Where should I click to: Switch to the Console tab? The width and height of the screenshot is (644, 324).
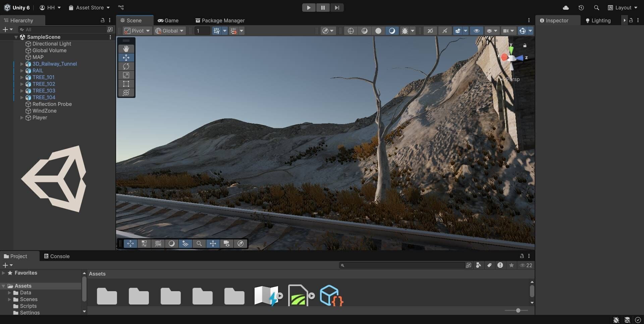[57, 256]
